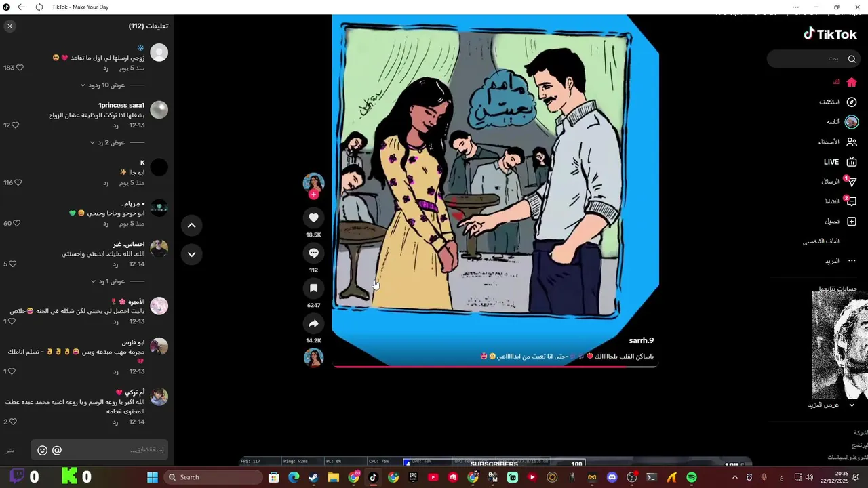Screen dimensions: 868x488
Task: Expand 'عرض 1 رد' replies
Action: (x=107, y=281)
